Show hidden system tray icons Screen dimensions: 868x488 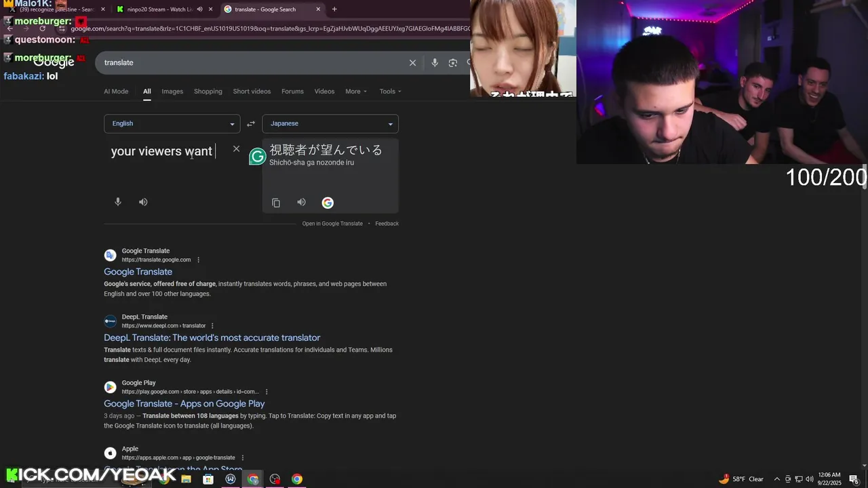pyautogui.click(x=777, y=479)
